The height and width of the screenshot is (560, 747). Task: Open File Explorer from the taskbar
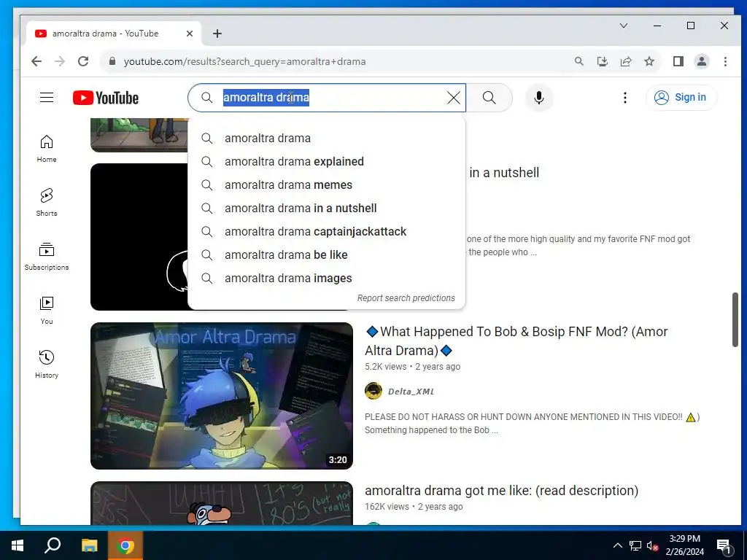point(89,545)
